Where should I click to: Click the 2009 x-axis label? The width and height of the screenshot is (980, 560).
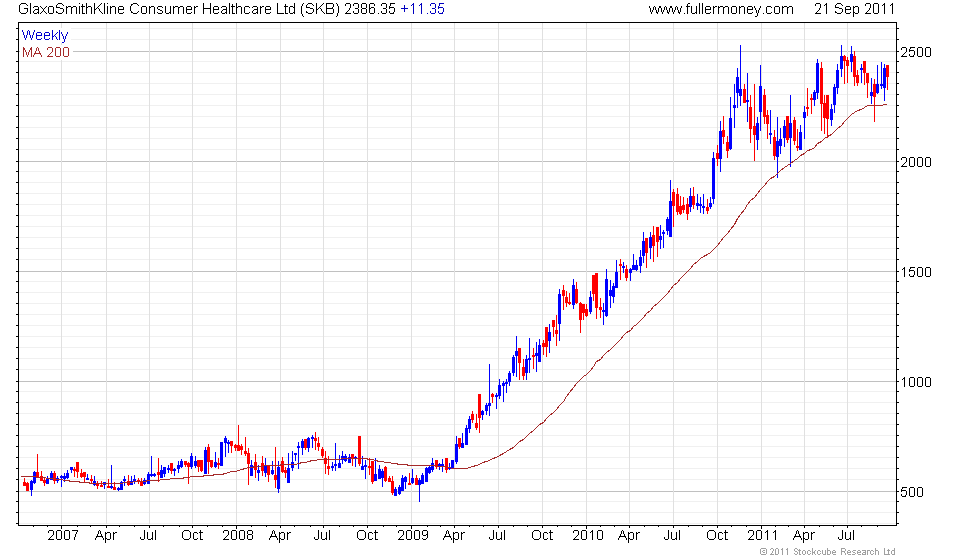pyautogui.click(x=413, y=536)
